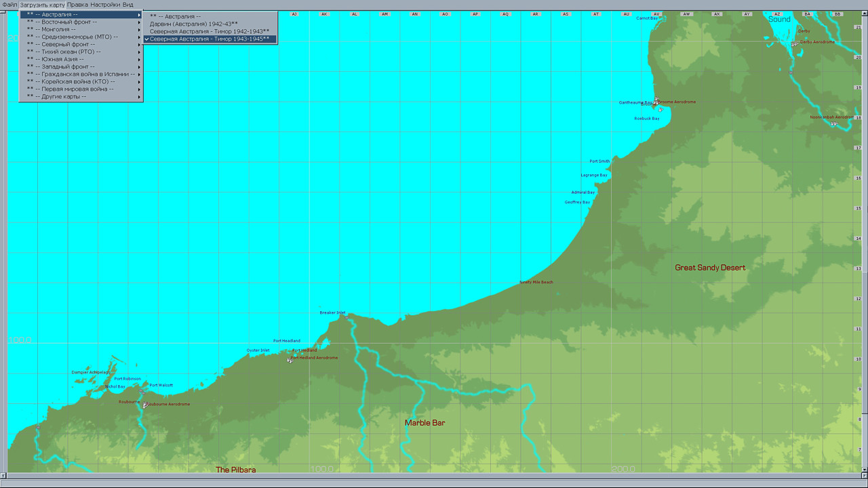Click the AS column grid header
Image resolution: width=868 pixels, height=488 pixels.
pos(566,14)
